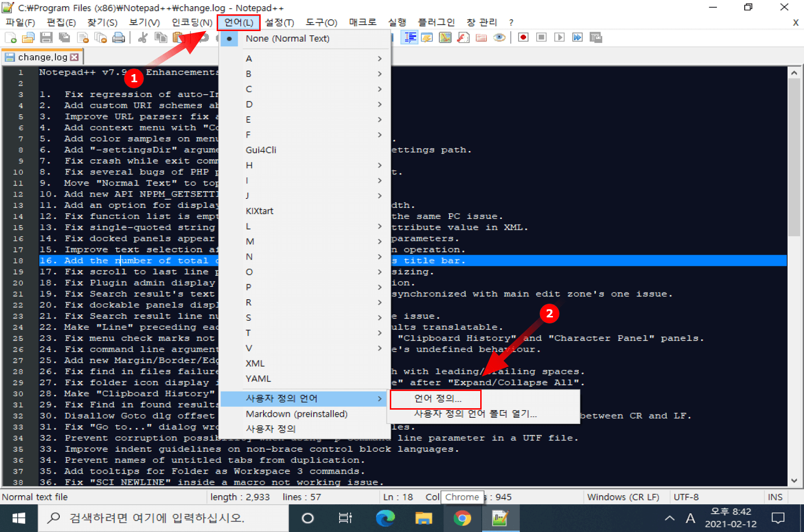Expand the M languages submenu
Viewport: 804px width, 532px height.
pyautogui.click(x=305, y=241)
